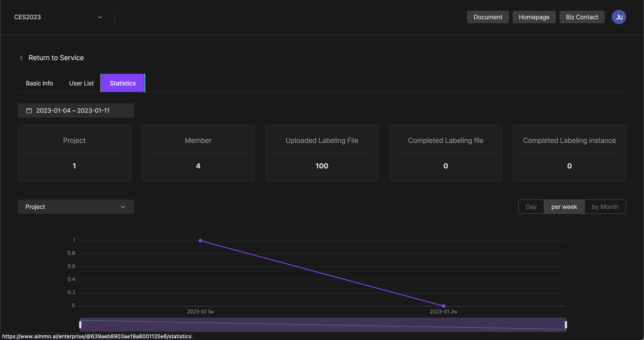Click the Document navigation button
644x340 pixels.
point(488,17)
